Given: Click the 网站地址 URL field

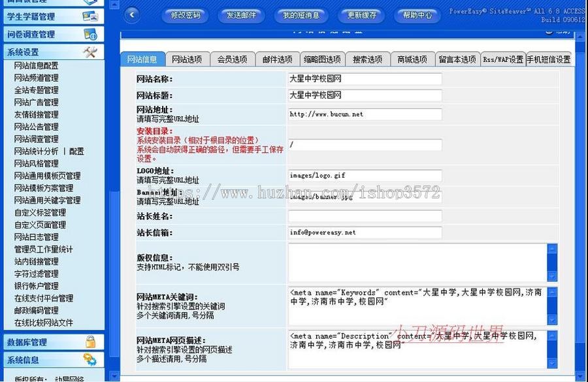Looking at the screenshot, I should click(x=365, y=114).
